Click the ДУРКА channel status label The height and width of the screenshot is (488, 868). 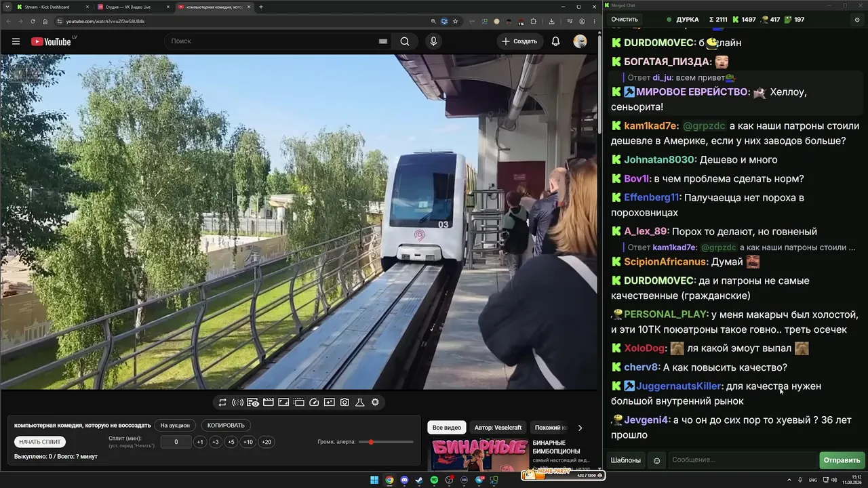pyautogui.click(x=688, y=20)
